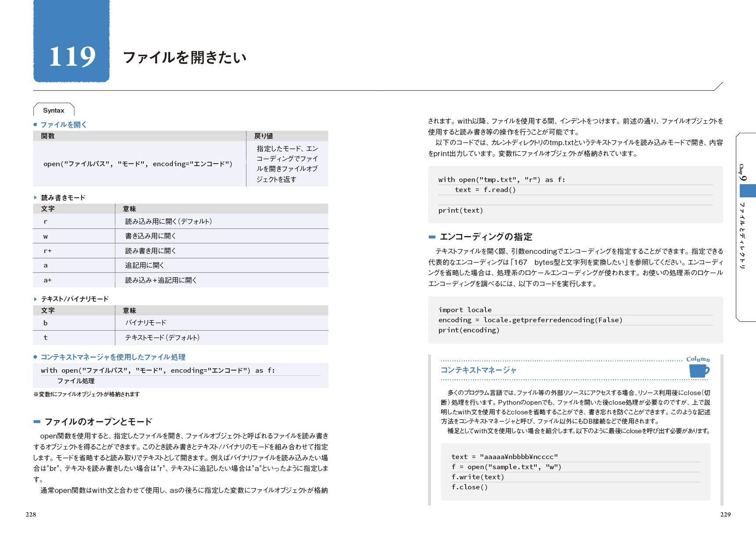Image resolution: width=756 pixels, height=535 pixels.
Task: Click the ファイルを開く subheading
Action: pos(64,125)
